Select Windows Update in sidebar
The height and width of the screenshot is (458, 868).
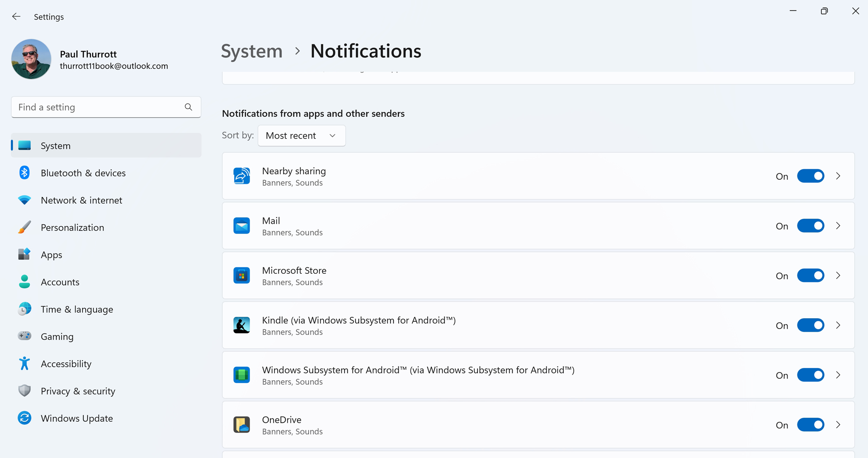pos(77,418)
